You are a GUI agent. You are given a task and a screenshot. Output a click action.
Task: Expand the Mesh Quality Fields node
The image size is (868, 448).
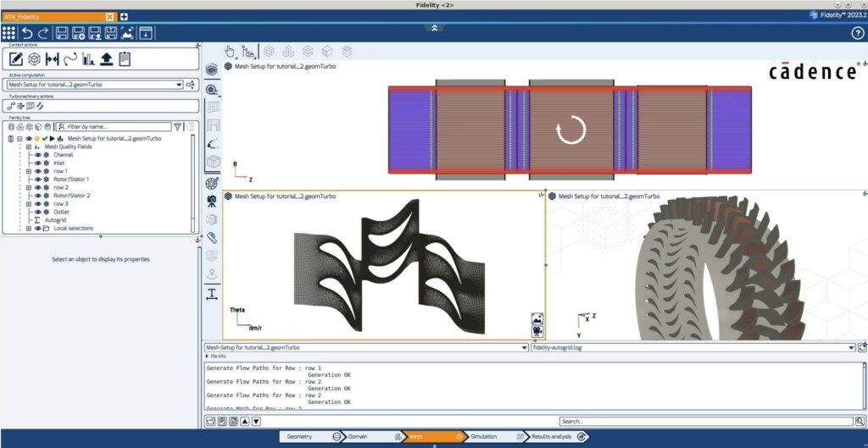pyautogui.click(x=29, y=147)
